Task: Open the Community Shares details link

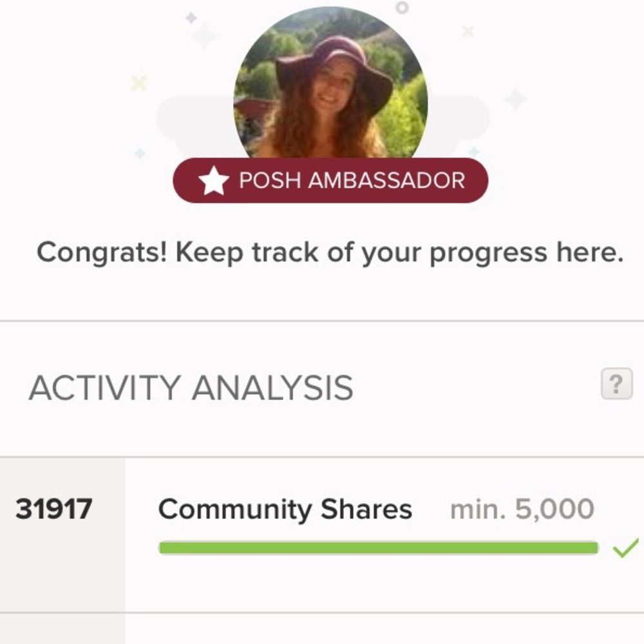Action: tap(287, 509)
